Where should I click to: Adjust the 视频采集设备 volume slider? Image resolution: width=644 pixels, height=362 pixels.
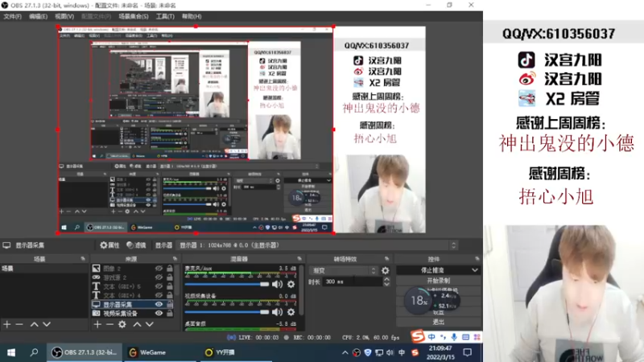(227, 312)
